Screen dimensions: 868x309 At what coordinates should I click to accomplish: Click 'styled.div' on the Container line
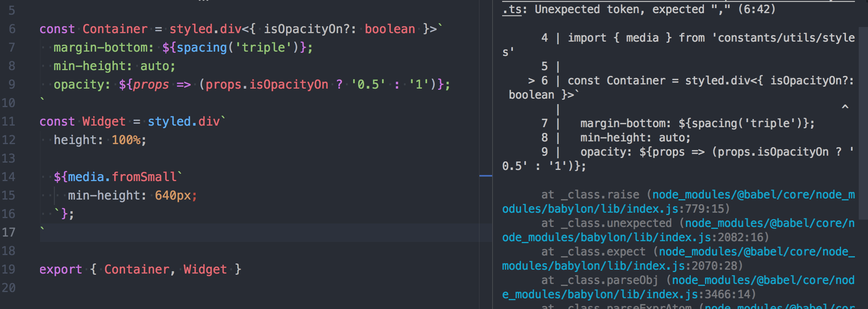[x=205, y=29]
